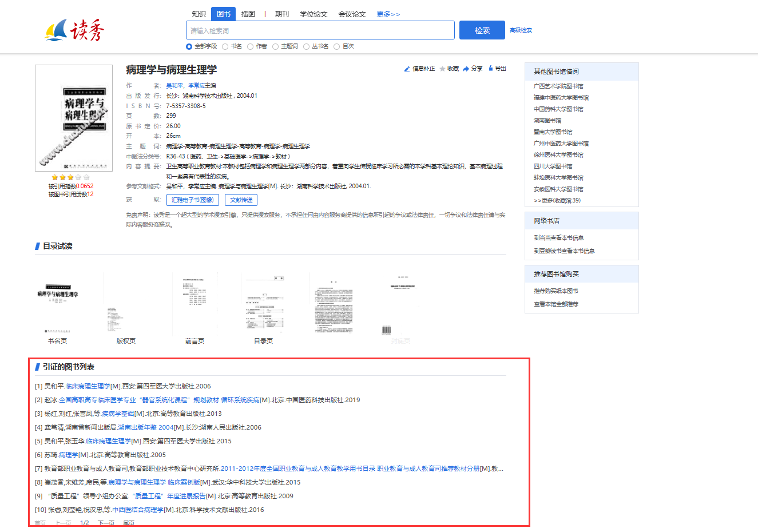Image resolution: width=758 pixels, height=532 pixels.
Task: Open 高级检索 advanced search link
Action: click(521, 30)
